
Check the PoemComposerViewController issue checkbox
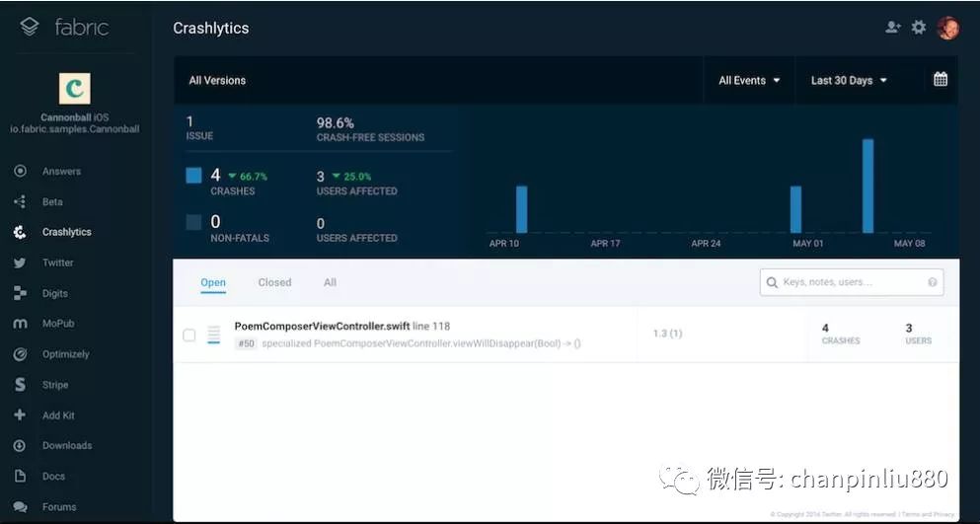tap(188, 336)
